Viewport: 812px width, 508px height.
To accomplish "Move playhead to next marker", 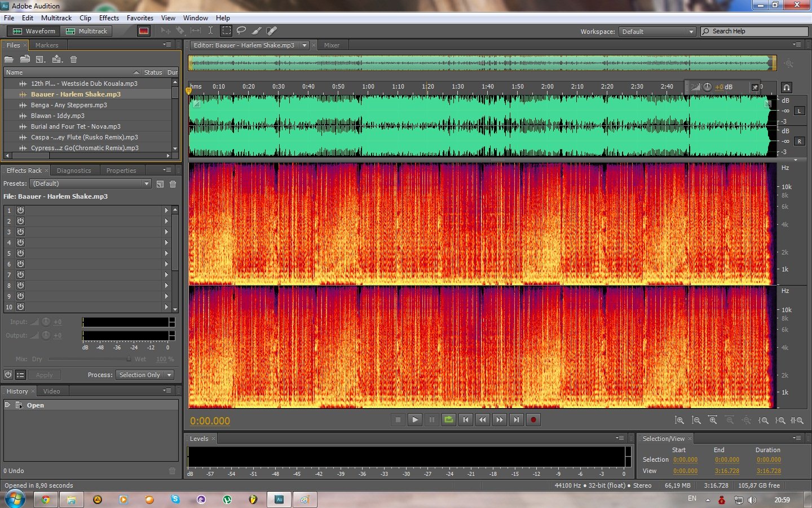I will pyautogui.click(x=517, y=420).
